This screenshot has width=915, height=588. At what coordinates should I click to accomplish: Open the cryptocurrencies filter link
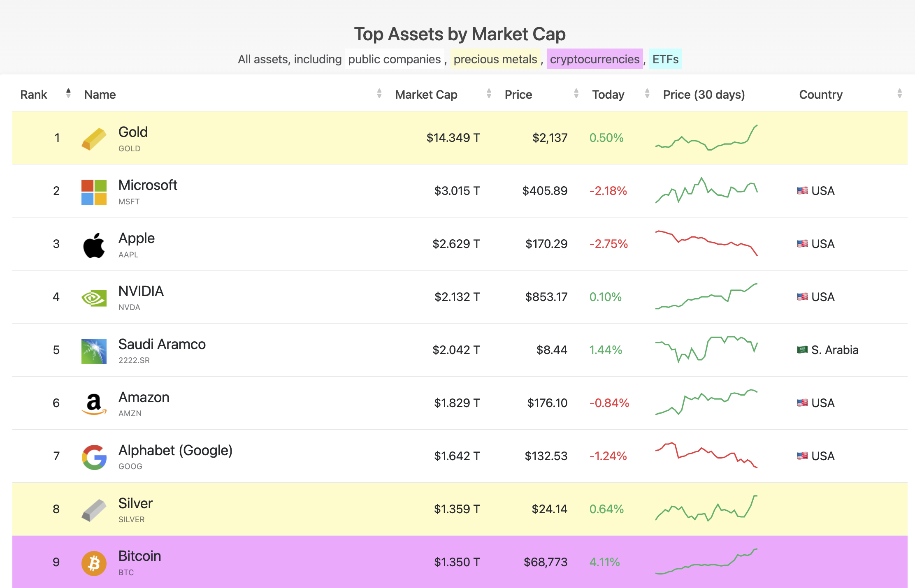coord(595,59)
